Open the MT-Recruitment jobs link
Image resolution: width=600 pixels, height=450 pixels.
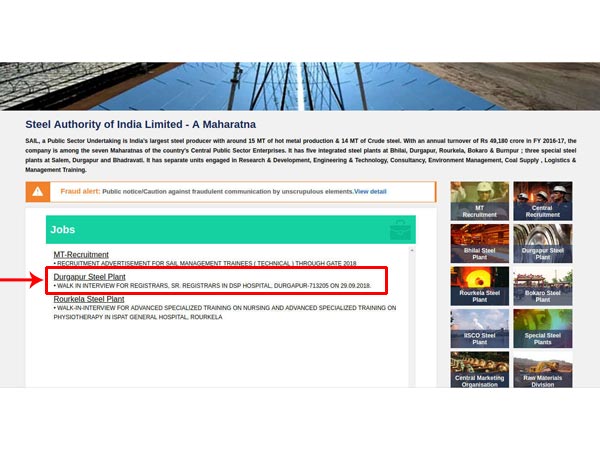pos(81,254)
